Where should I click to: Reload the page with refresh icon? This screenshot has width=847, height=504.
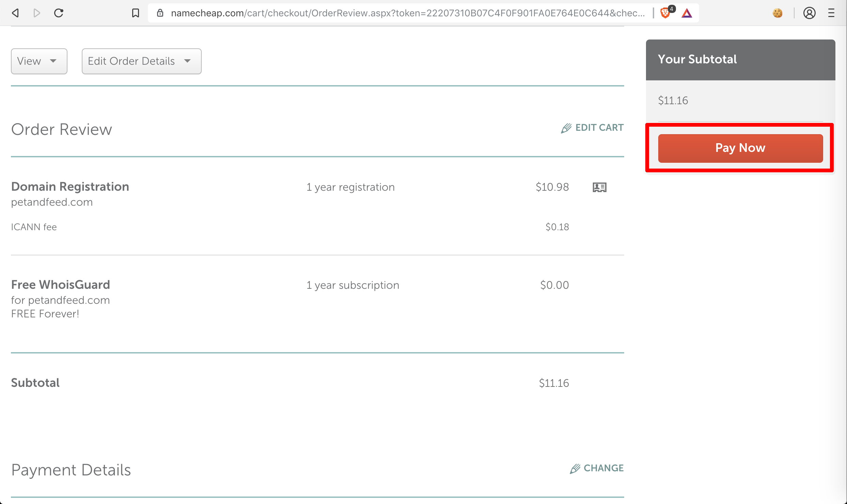(x=59, y=13)
